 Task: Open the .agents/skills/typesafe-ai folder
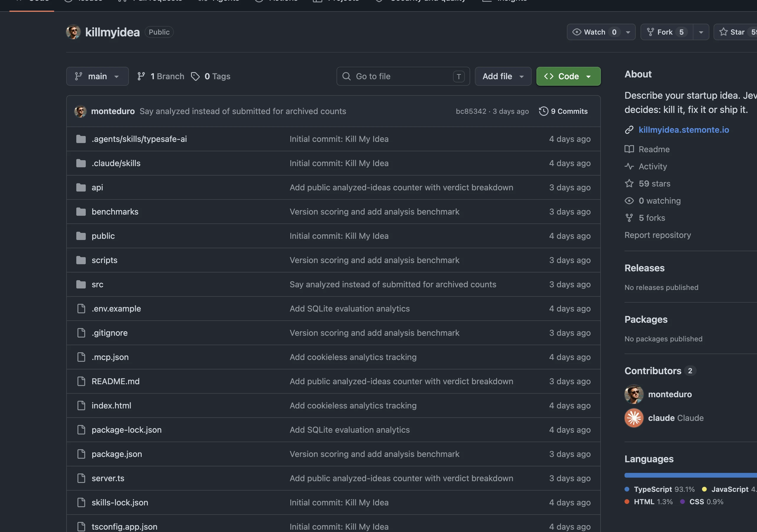click(139, 139)
